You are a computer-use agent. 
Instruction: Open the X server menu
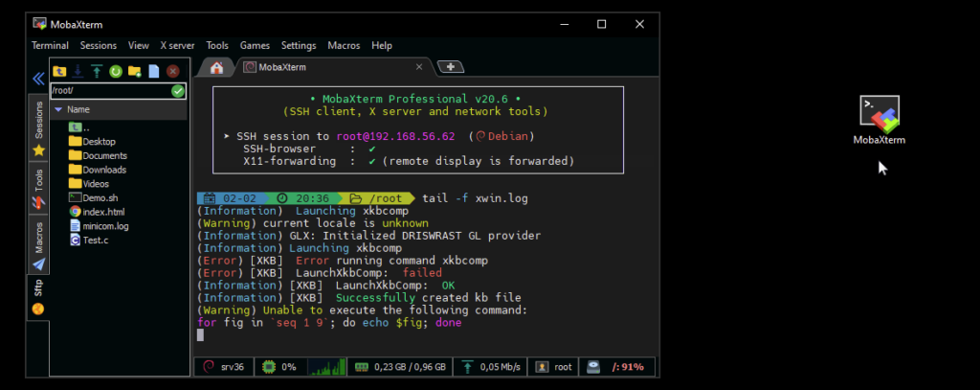177,46
